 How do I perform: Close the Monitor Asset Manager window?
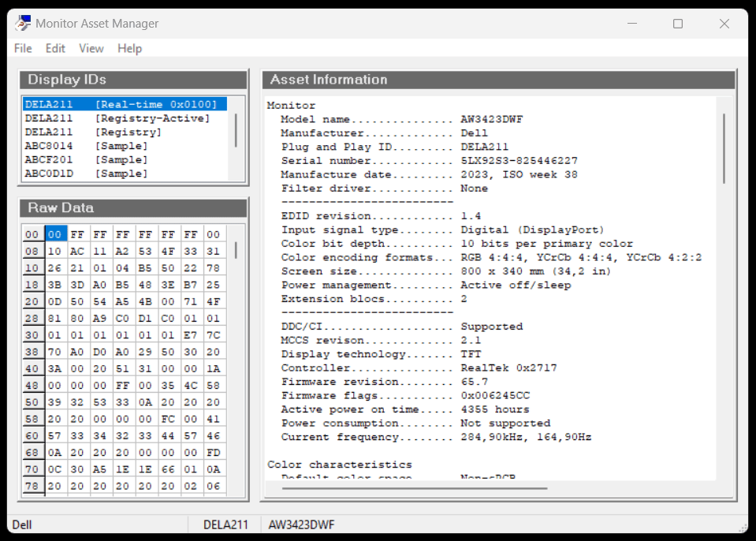(724, 24)
